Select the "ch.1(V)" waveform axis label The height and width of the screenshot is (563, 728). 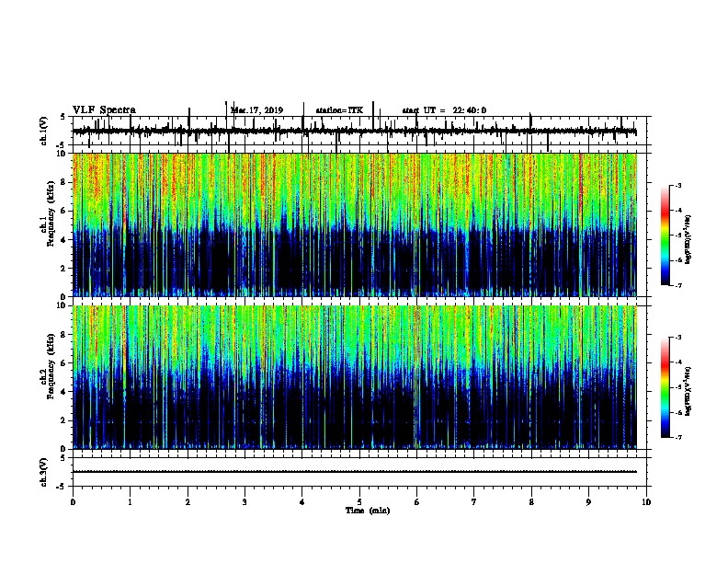click(44, 131)
